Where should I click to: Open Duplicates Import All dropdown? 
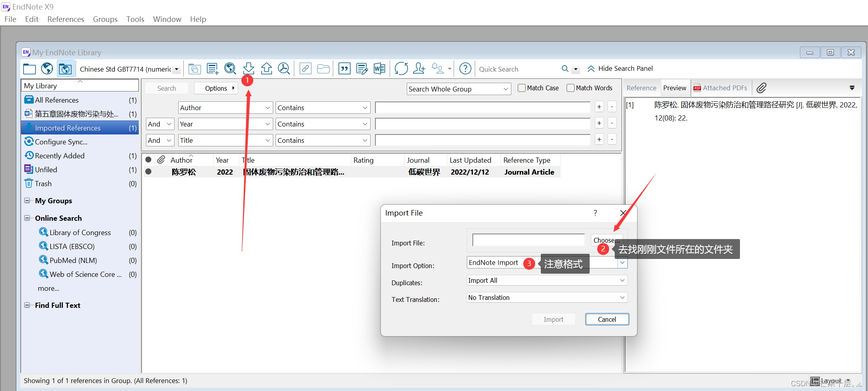tap(547, 280)
